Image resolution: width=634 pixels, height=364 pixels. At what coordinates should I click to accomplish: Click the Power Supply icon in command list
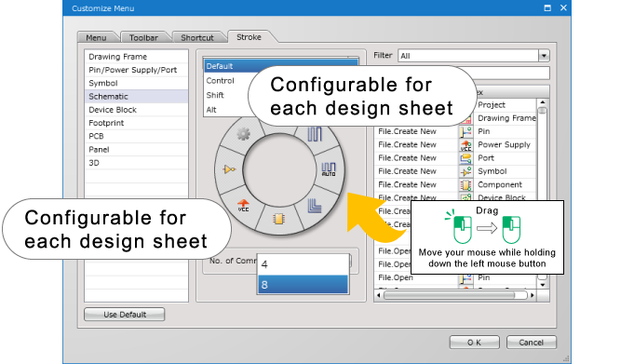465,145
